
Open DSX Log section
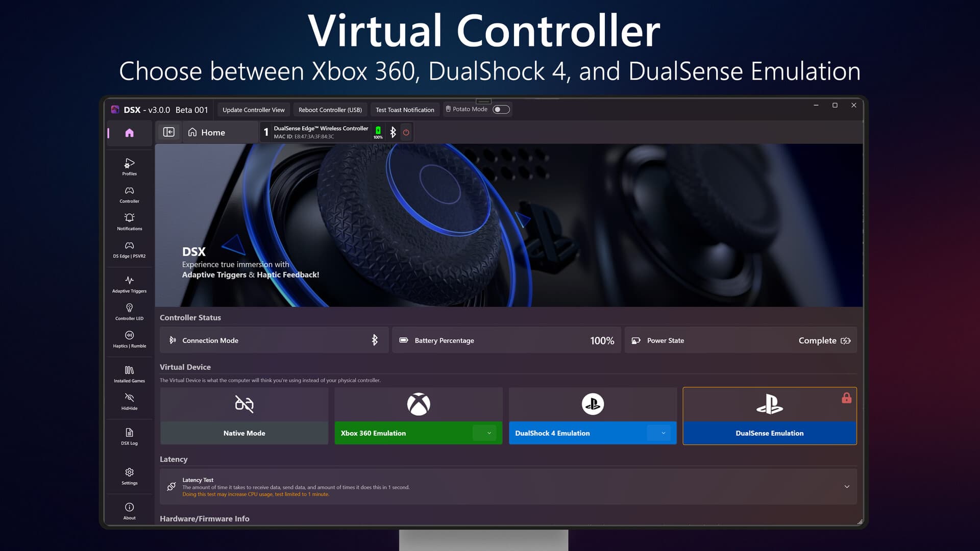point(129,436)
